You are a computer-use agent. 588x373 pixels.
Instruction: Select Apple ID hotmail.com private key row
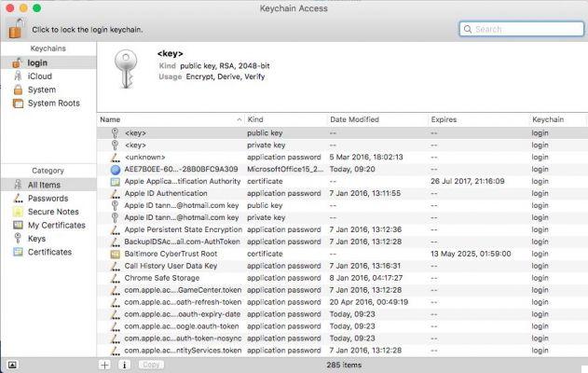click(x=342, y=217)
